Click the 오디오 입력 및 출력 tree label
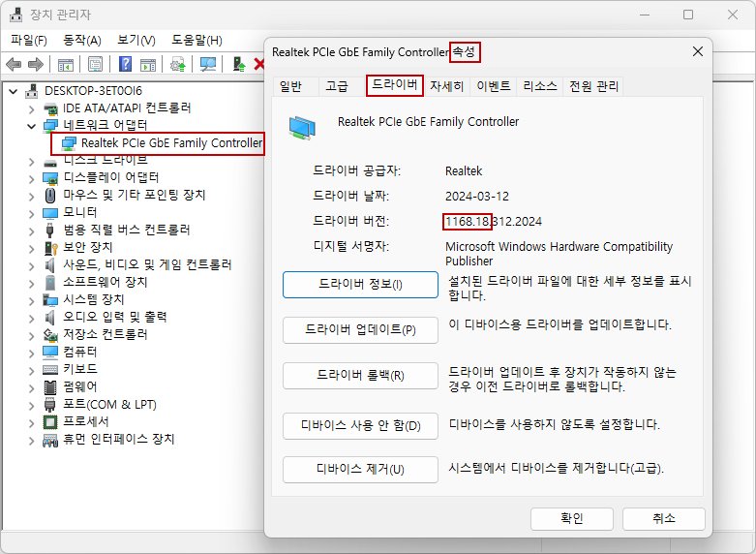 pyautogui.click(x=115, y=317)
